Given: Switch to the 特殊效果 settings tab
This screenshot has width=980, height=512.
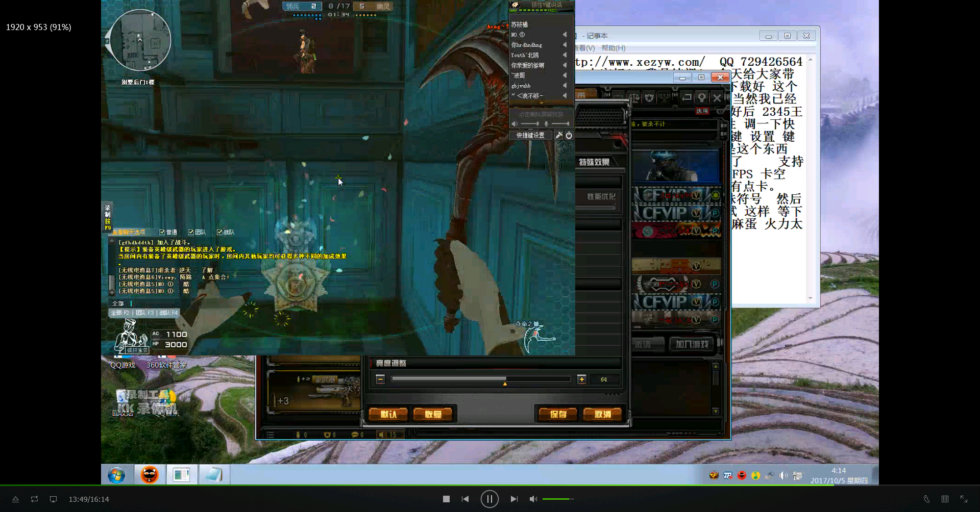Looking at the screenshot, I should click(x=594, y=162).
